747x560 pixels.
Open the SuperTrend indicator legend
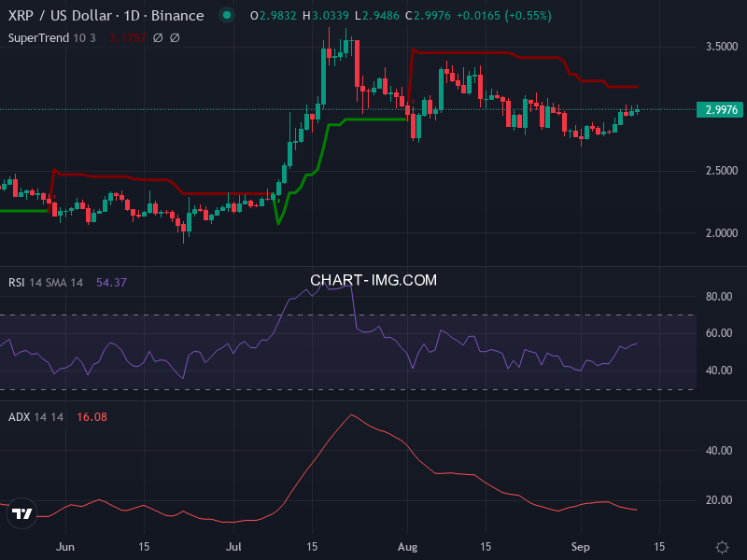[x=37, y=38]
